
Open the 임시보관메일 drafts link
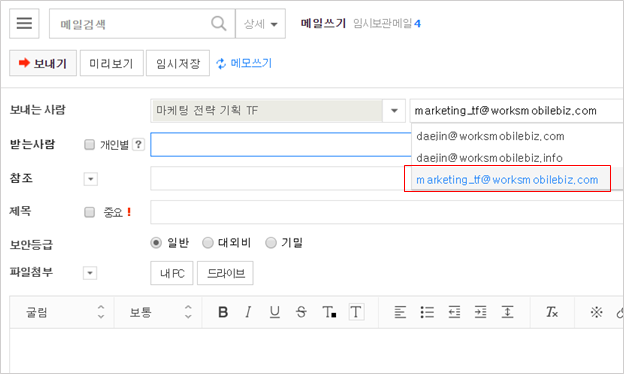click(x=386, y=23)
